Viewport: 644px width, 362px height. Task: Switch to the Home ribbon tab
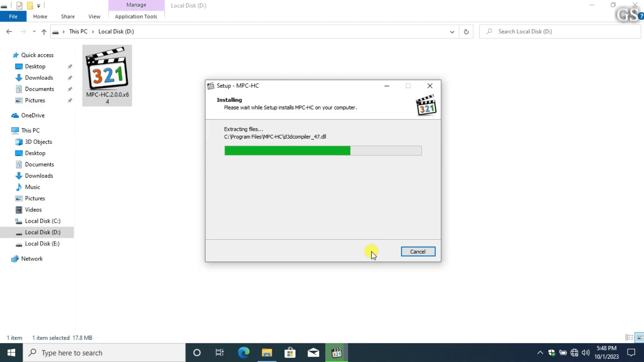point(40,16)
